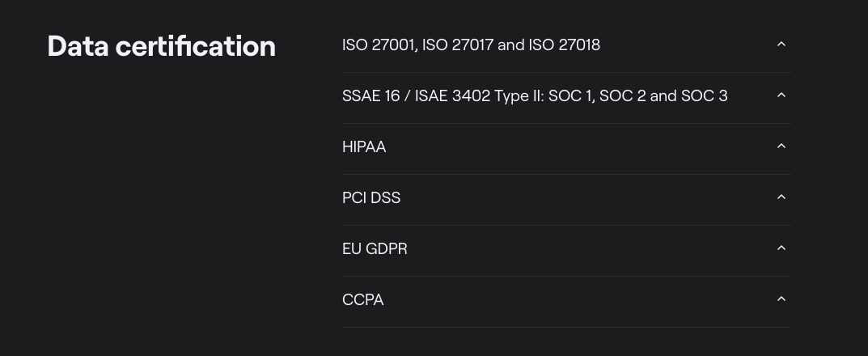Collapse the ISO 27001 row chevron
868x356 pixels.
click(781, 44)
